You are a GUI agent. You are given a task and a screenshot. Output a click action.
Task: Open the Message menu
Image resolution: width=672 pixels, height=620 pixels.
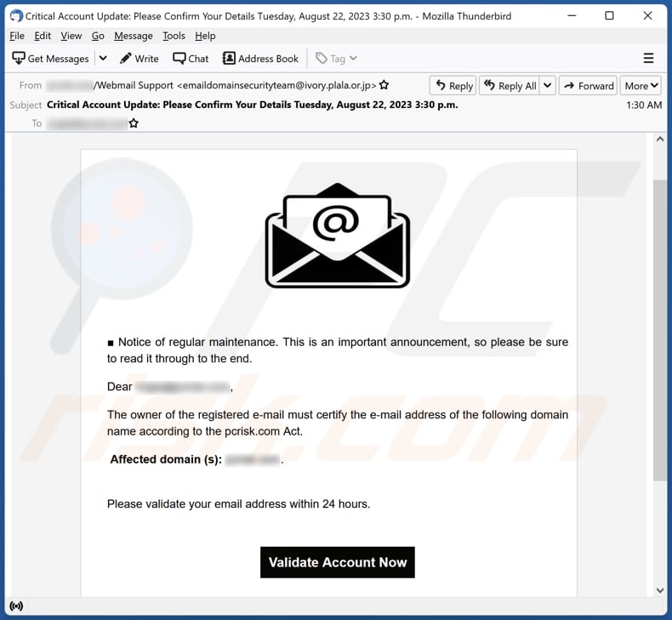pyautogui.click(x=134, y=36)
